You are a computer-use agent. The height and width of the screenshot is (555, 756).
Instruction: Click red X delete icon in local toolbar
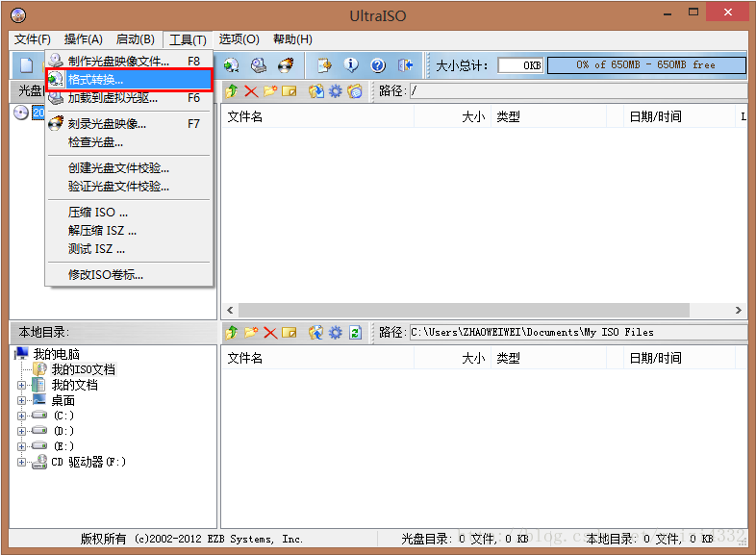pyautogui.click(x=270, y=332)
